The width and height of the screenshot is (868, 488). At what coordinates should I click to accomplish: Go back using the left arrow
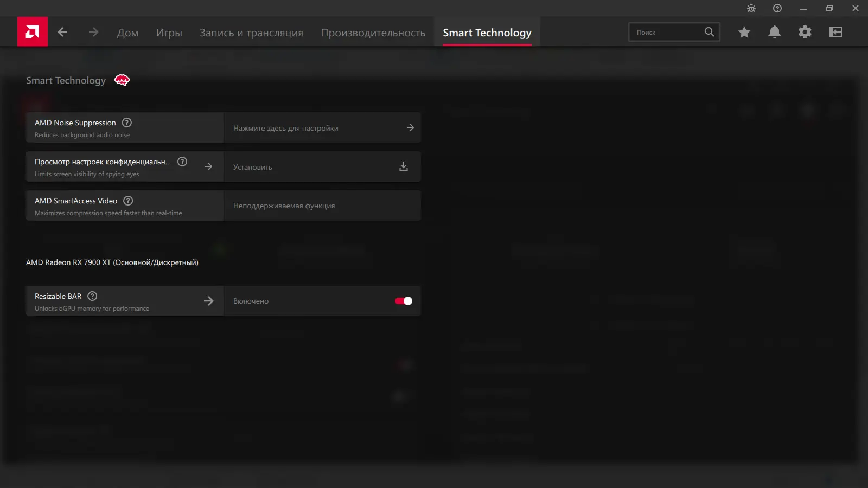tap(62, 33)
